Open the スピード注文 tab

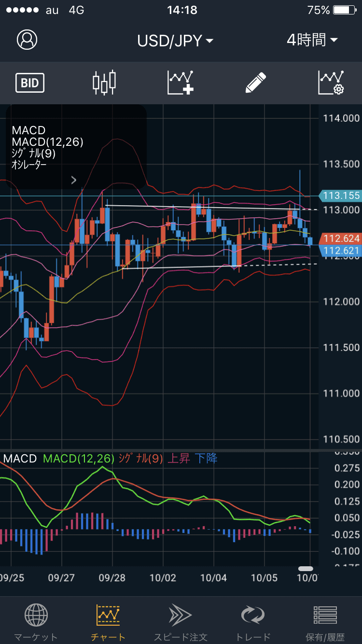181,622
